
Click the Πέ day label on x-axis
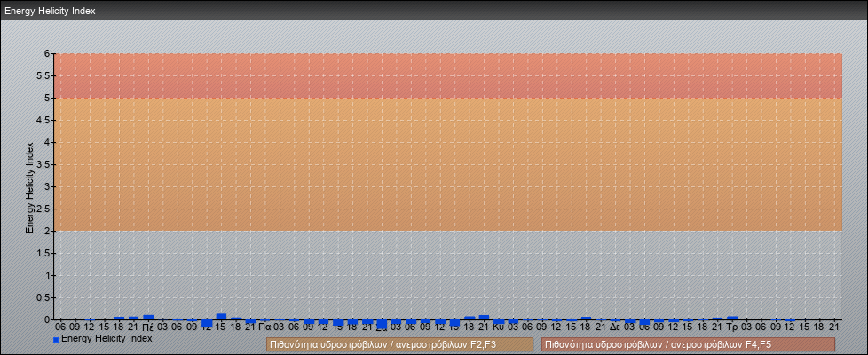[x=148, y=327]
